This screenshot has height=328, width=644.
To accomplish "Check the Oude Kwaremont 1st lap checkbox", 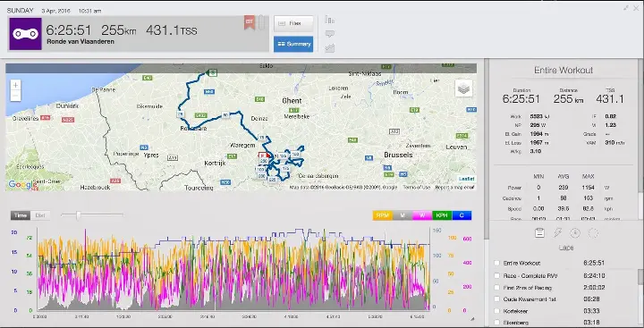I will click(x=497, y=299).
